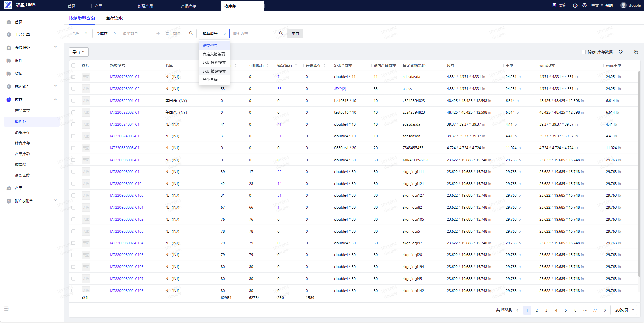Click quantity range search magnifier
The height and width of the screenshot is (323, 644).
click(x=191, y=33)
